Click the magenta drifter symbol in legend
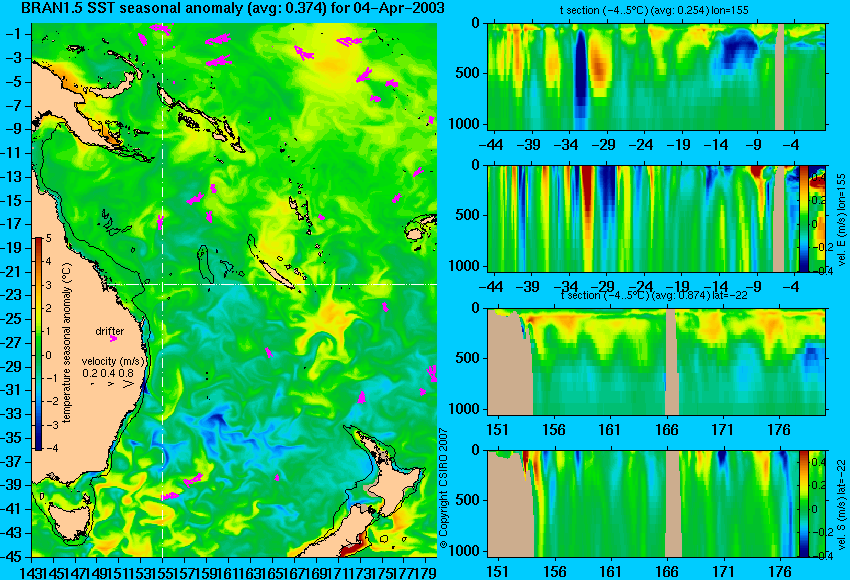 coord(113,339)
